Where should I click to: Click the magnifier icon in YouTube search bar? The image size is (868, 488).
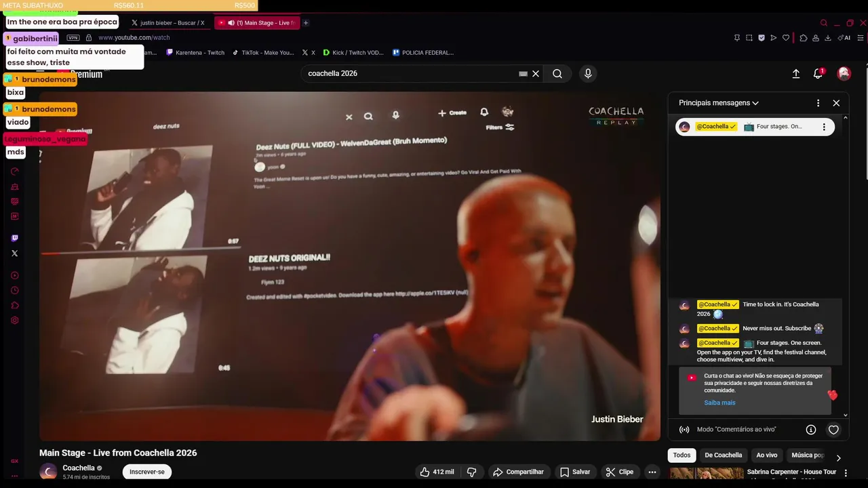[x=557, y=73]
